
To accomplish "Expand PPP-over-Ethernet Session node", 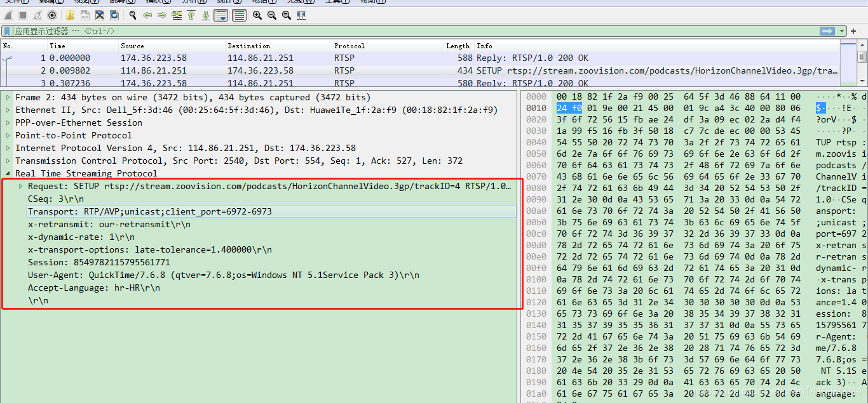I will click(x=8, y=122).
